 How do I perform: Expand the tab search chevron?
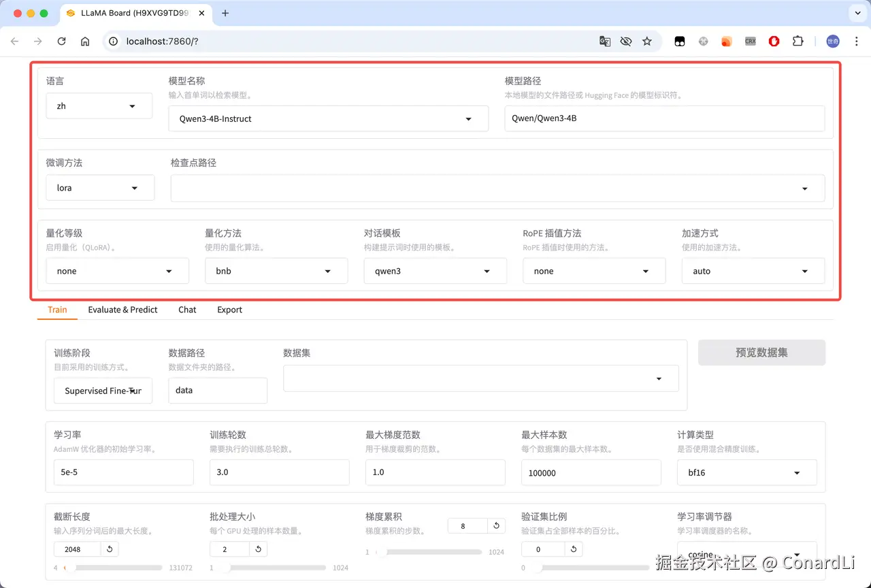(857, 13)
